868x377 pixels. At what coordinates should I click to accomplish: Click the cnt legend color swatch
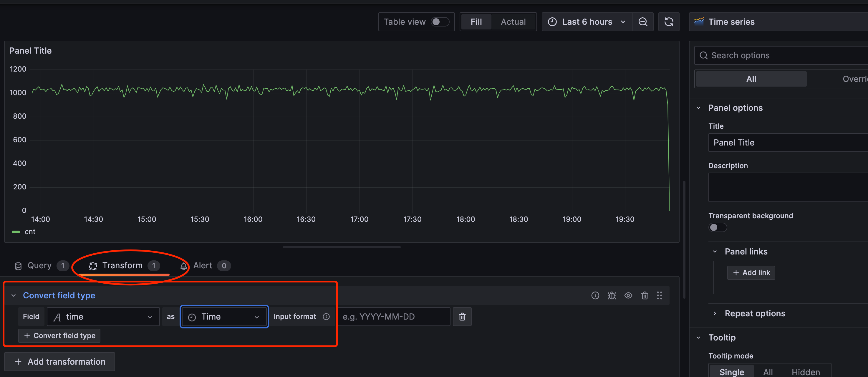(x=16, y=232)
